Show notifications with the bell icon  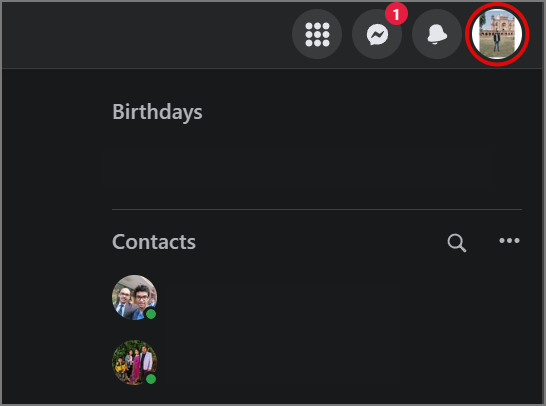point(437,34)
